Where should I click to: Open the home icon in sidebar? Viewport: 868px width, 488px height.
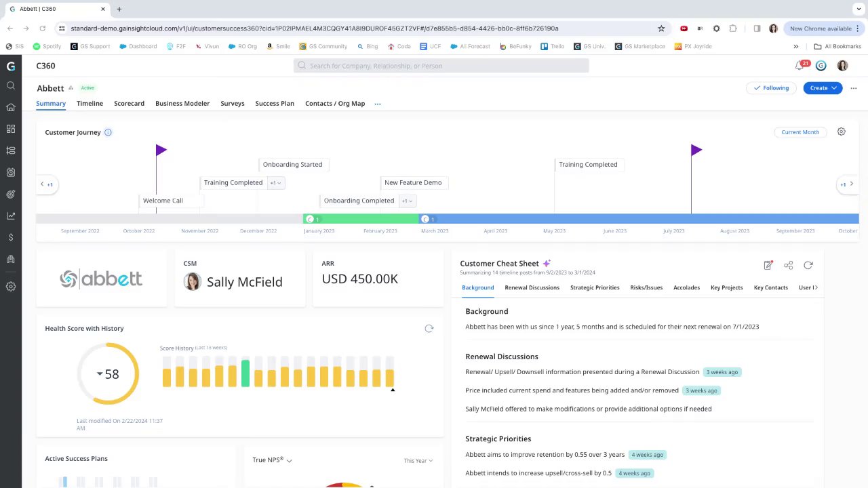tap(11, 107)
